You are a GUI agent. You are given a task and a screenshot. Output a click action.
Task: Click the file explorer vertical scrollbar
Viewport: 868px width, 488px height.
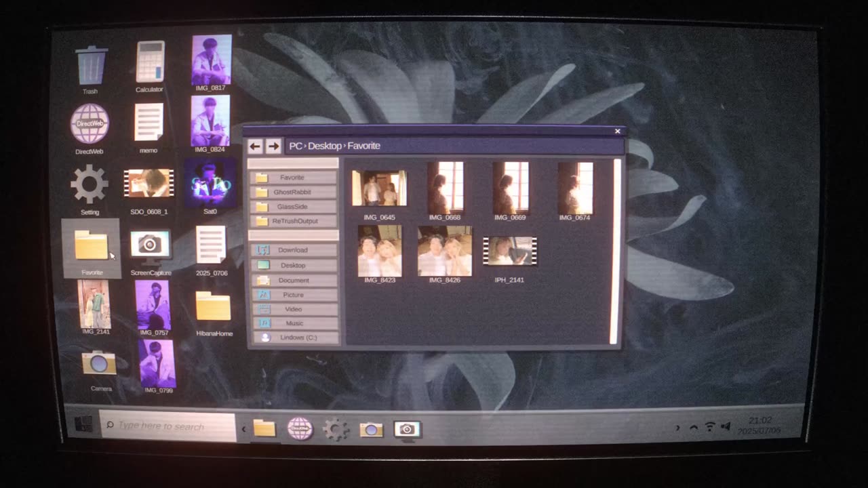click(614, 251)
